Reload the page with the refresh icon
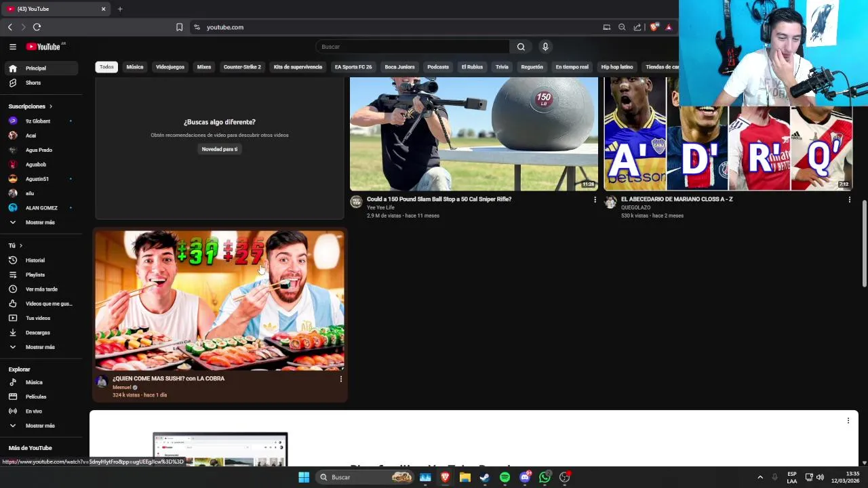This screenshot has height=488, width=868. 37,27
